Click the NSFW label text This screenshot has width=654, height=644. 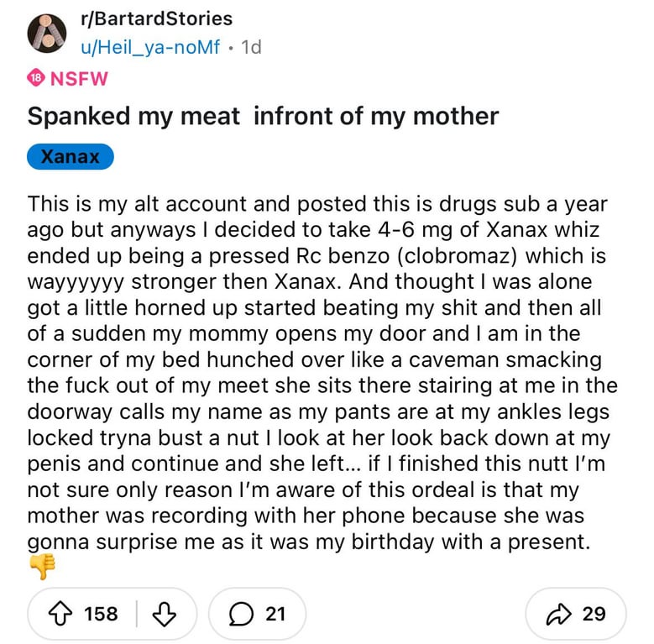(79, 79)
